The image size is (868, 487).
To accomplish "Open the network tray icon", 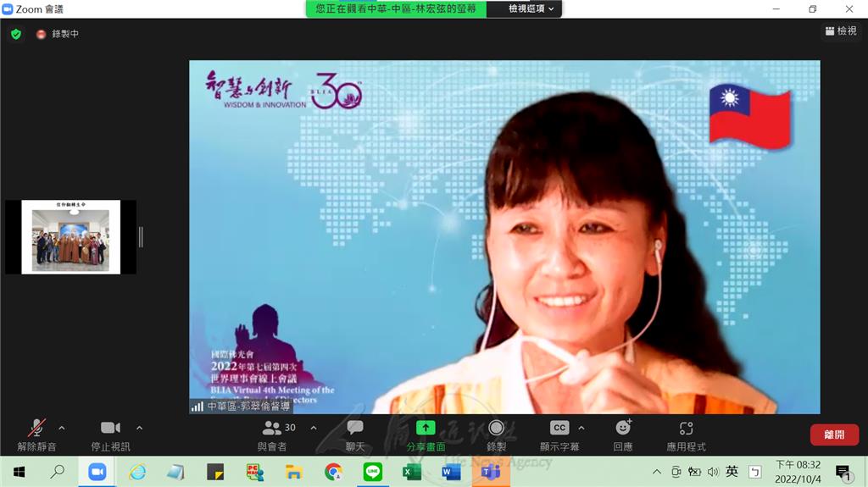I will (x=694, y=472).
